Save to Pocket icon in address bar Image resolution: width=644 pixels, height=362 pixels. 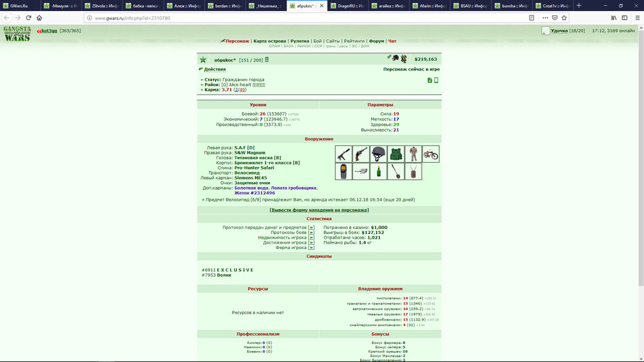555,17
